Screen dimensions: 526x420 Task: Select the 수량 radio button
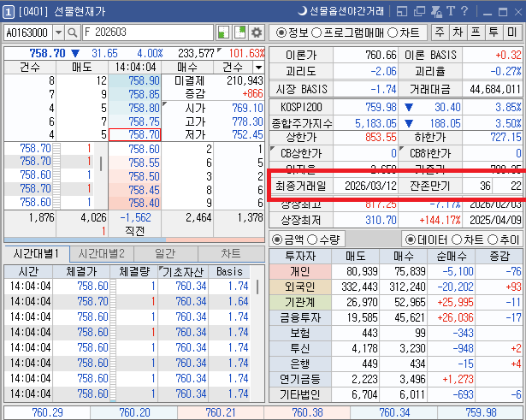point(312,240)
